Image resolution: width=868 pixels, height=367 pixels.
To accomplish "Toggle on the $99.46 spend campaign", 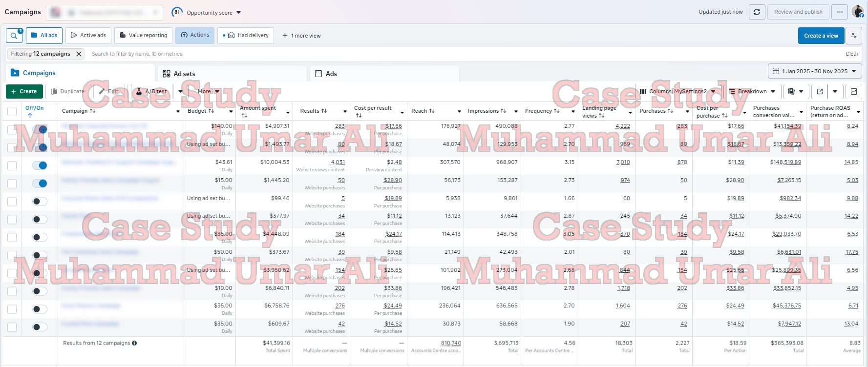I will click(40, 202).
